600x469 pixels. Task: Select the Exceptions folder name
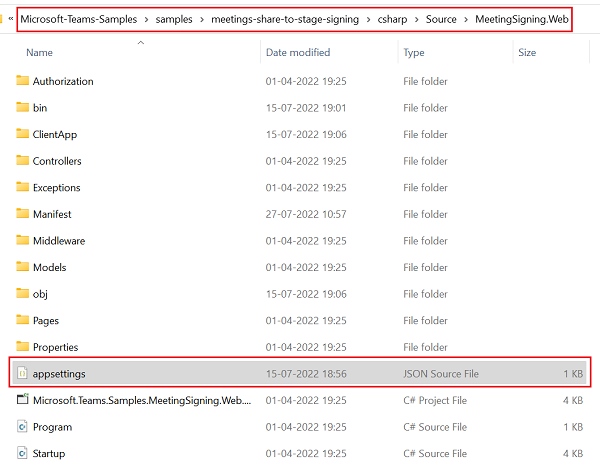57,187
